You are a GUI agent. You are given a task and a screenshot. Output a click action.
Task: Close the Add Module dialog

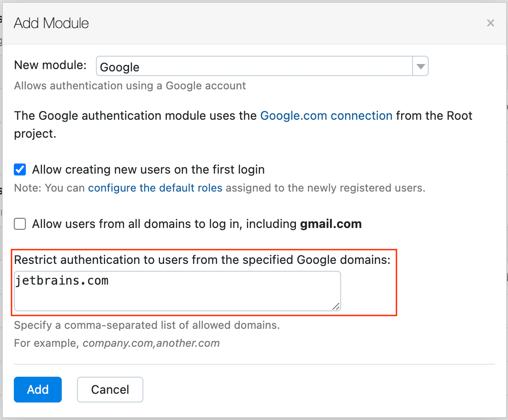[x=490, y=23]
